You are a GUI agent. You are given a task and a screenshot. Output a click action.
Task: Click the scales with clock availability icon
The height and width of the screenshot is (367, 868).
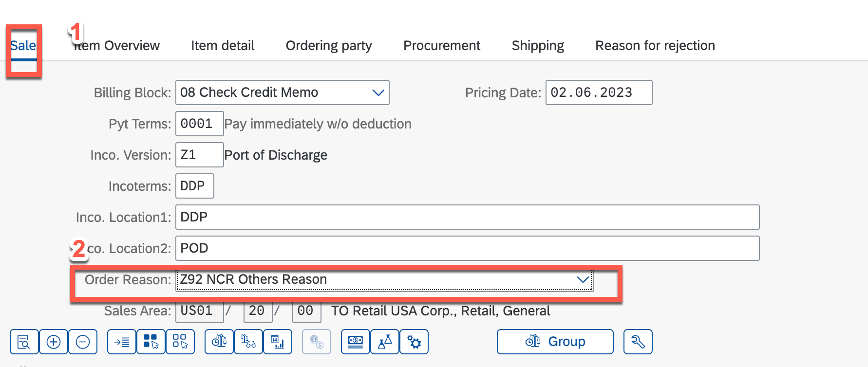pos(248,342)
